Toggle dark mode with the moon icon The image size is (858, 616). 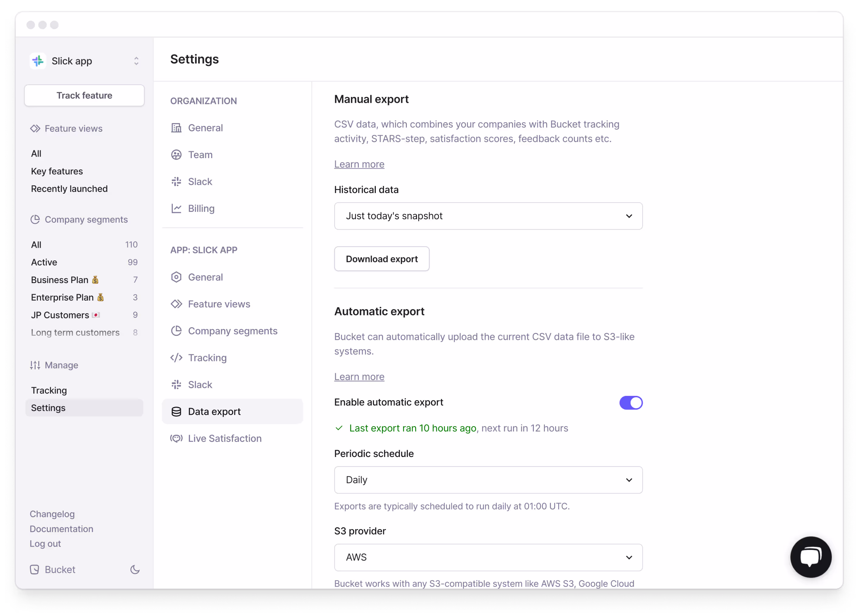point(135,569)
